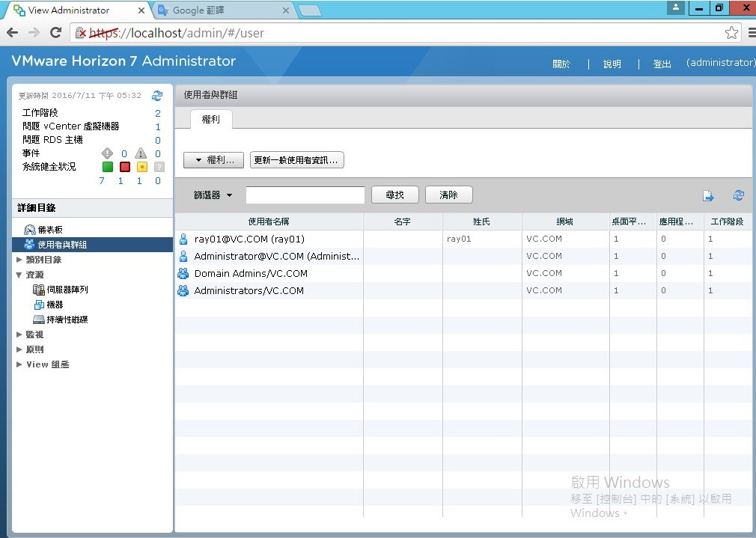The image size is (756, 538).
Task: Click the event warning triangle icon
Action: pos(140,153)
